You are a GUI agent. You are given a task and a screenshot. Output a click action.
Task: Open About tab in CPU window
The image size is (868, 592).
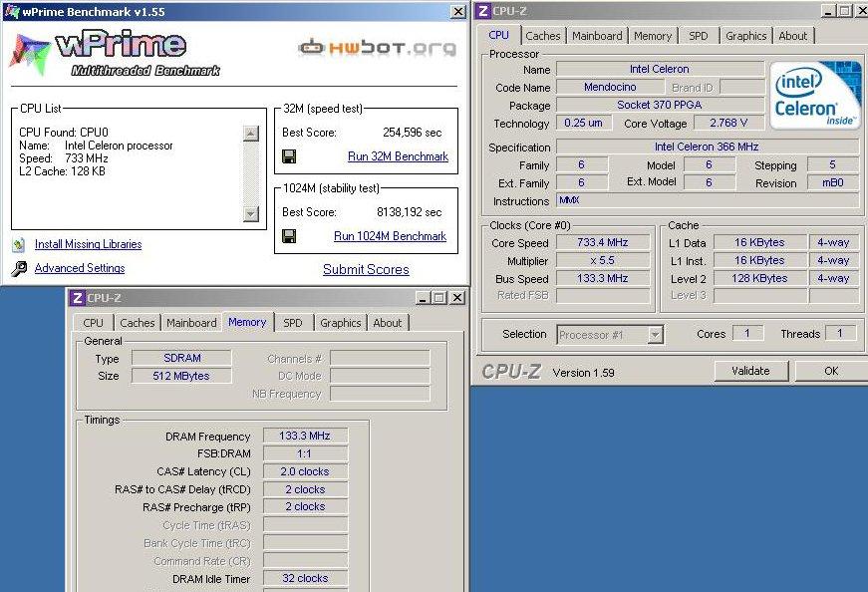click(x=793, y=36)
